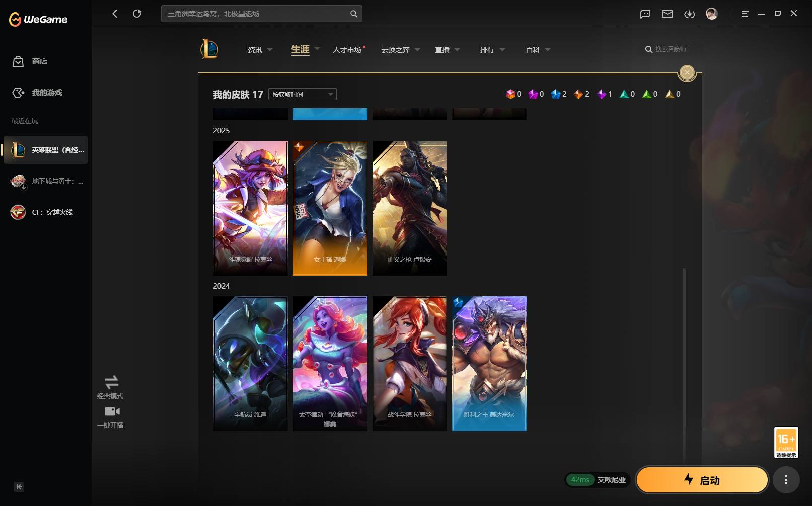Switch to 经典模式 via swap arrows icon
Screen dimensions: 812x506
click(x=111, y=382)
